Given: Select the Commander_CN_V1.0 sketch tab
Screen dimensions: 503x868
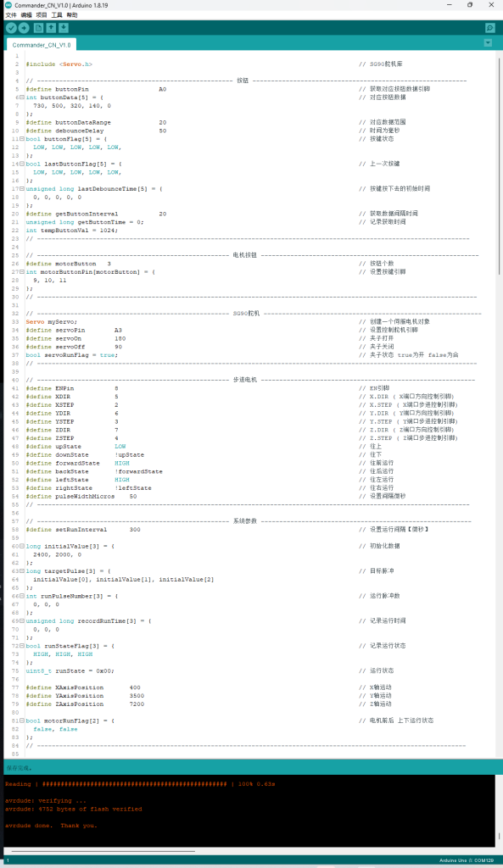Looking at the screenshot, I should point(42,45).
